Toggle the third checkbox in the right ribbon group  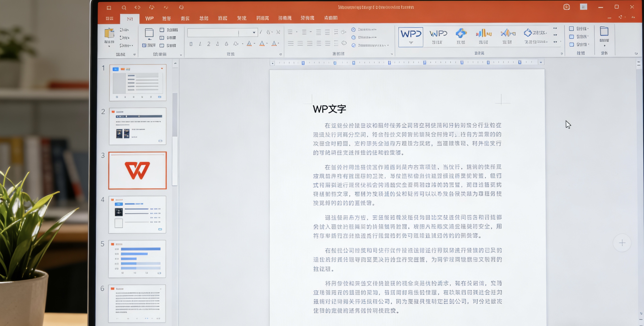[x=571, y=45]
